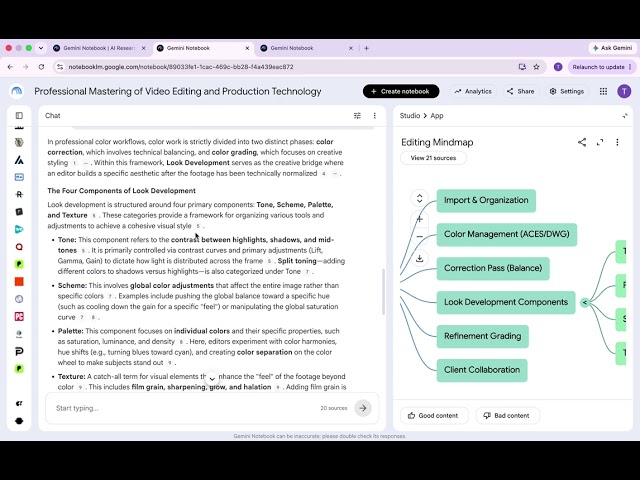Open the orange square source icon in sidebar

click(19, 282)
